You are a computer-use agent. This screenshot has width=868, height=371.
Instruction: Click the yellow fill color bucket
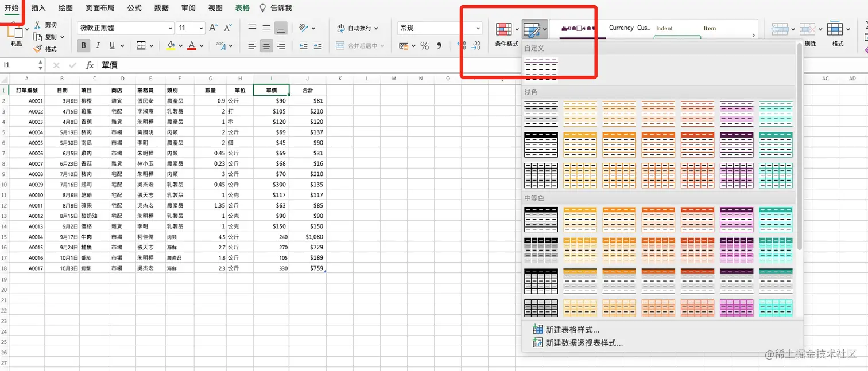coord(170,46)
